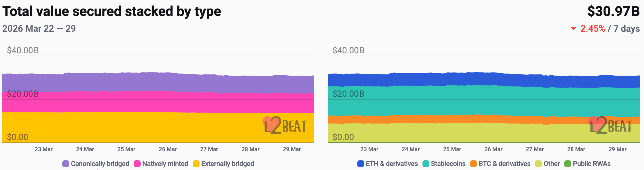Screen dimensions: 644x170
Task: Click the $30.97B total value figure
Action: 614,11
